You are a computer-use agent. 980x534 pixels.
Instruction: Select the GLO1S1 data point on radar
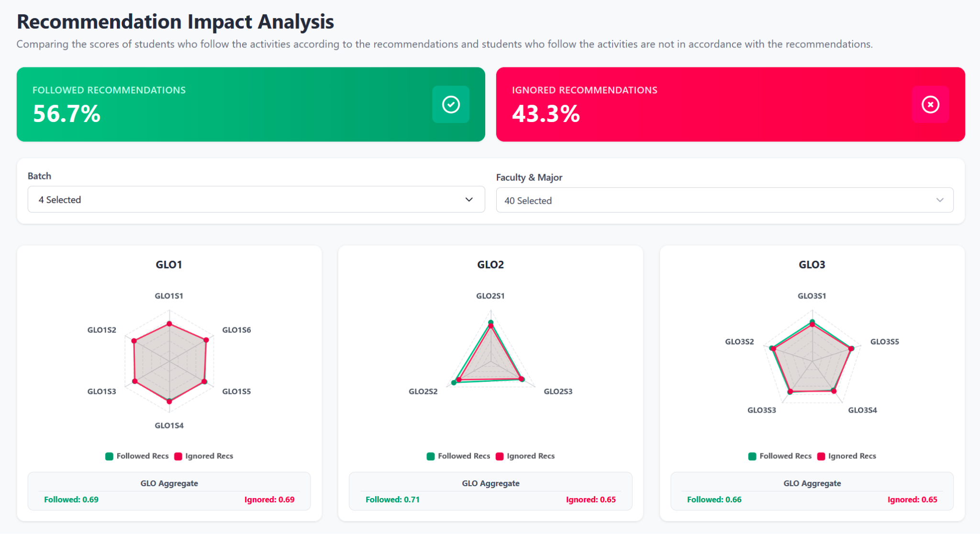(169, 324)
